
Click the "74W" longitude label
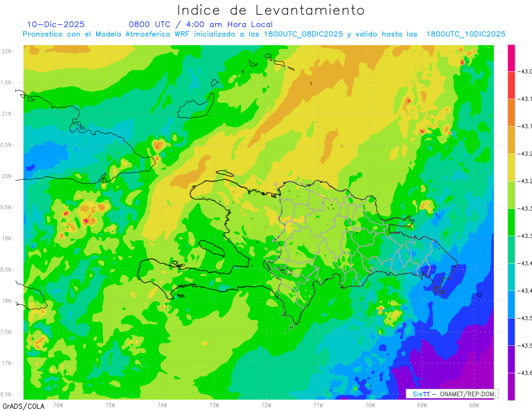tap(162, 404)
